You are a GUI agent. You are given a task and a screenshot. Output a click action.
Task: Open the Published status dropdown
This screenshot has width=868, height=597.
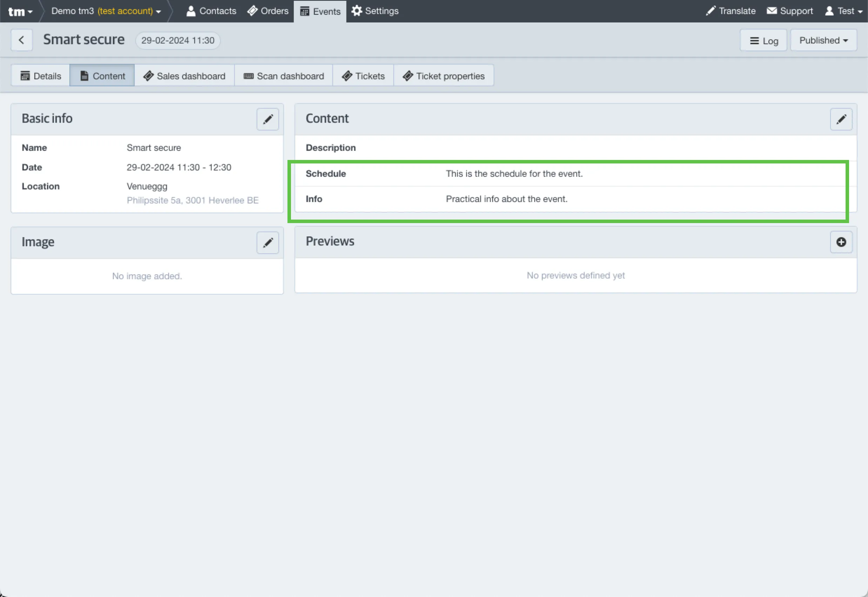(x=823, y=40)
